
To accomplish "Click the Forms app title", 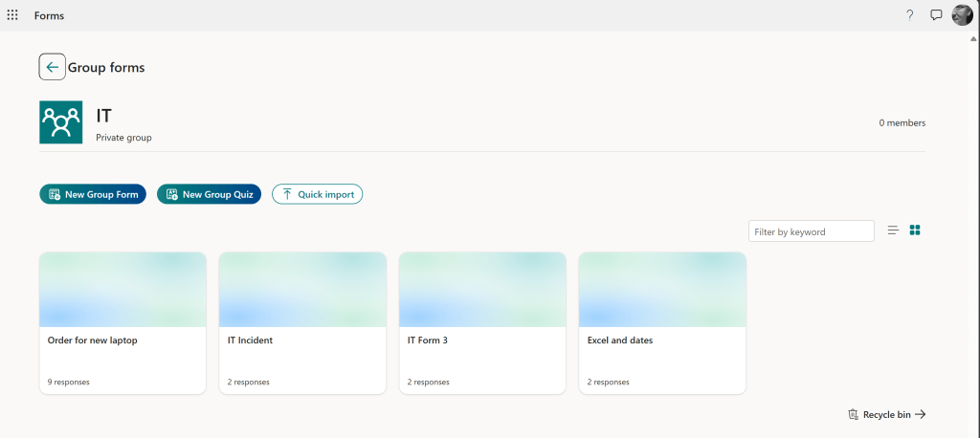I will (49, 15).
